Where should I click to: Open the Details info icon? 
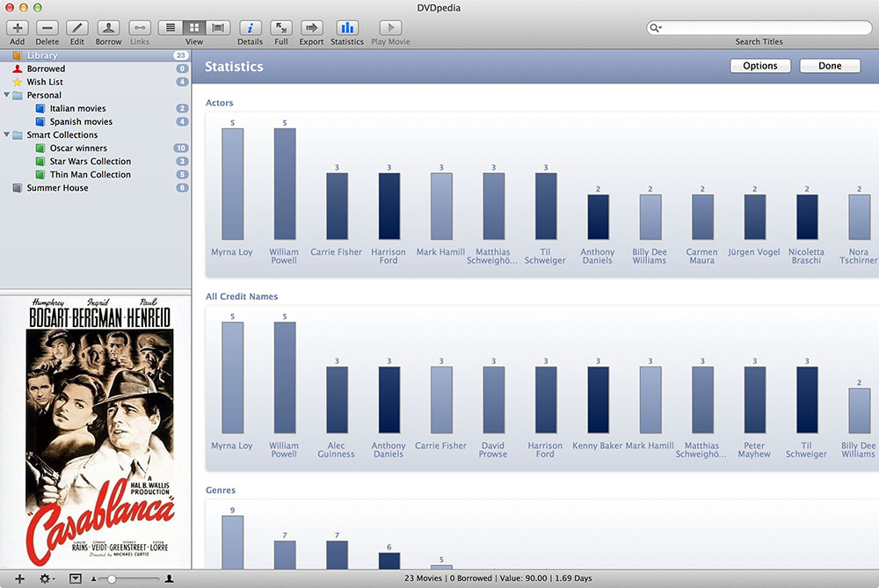250,27
